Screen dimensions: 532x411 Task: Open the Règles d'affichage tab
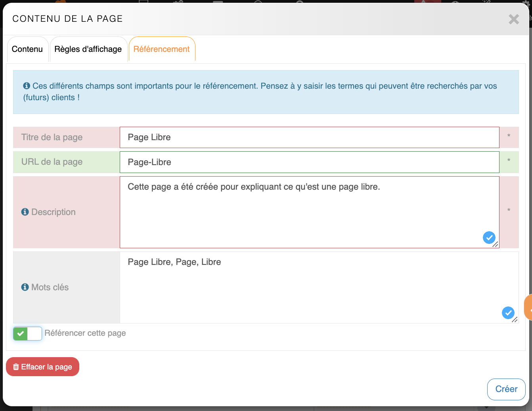tap(88, 49)
